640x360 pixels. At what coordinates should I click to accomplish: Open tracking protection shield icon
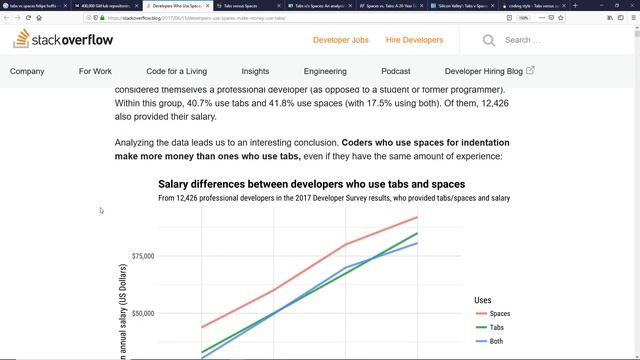[96, 18]
